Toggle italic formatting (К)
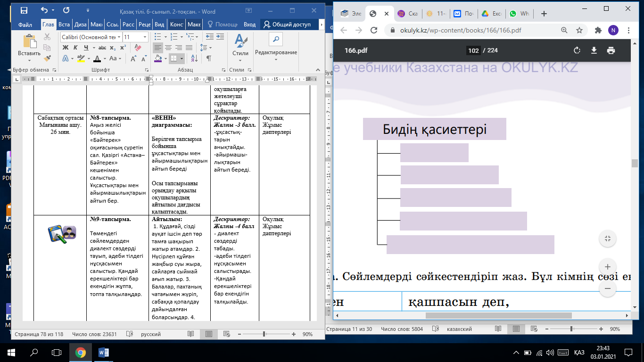The image size is (644, 362). tap(75, 48)
